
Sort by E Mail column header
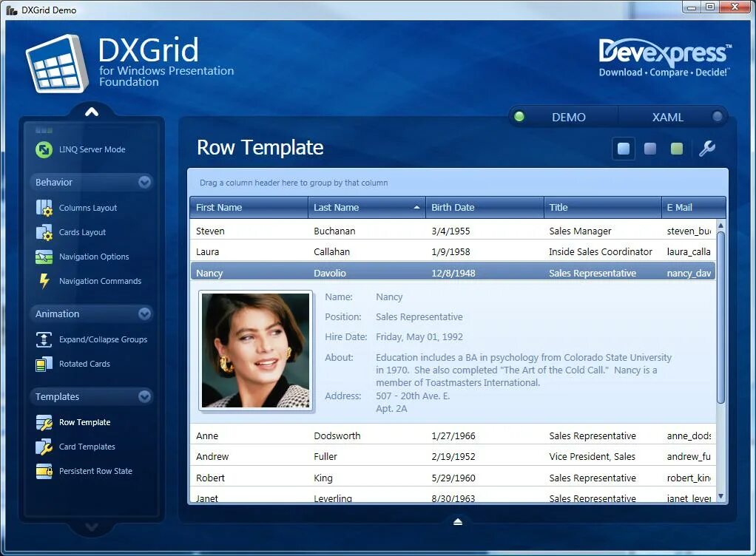click(693, 208)
